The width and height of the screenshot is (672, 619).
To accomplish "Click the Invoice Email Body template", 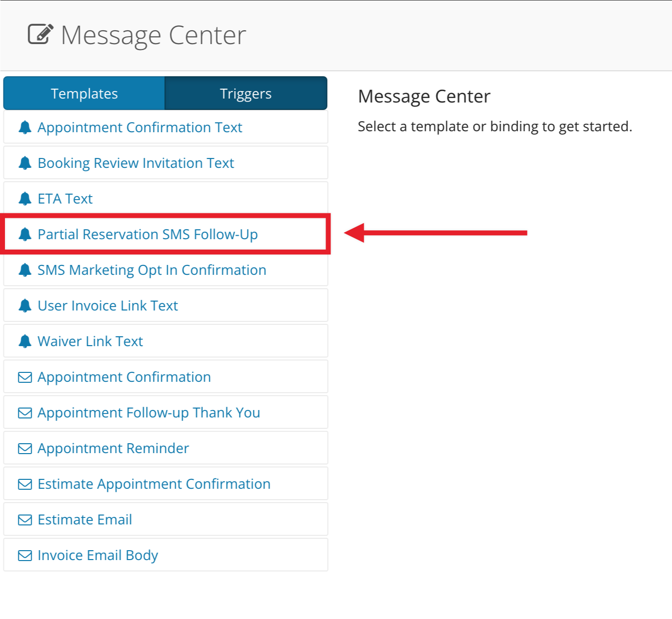I will [166, 555].
